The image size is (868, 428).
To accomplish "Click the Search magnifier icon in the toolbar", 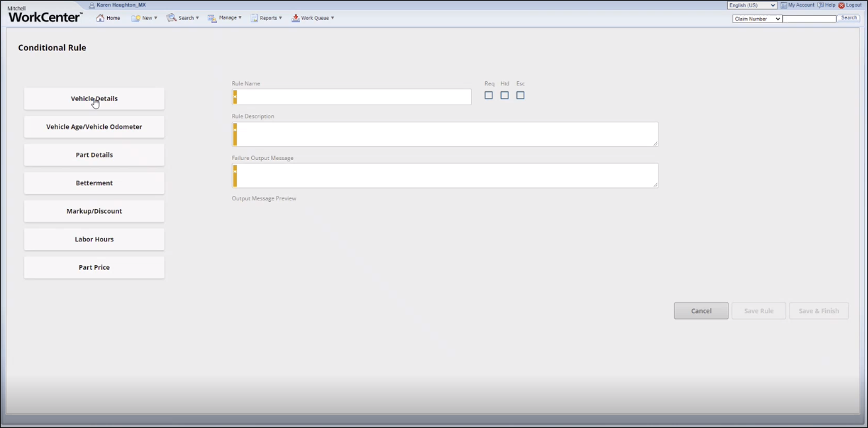I will point(171,18).
